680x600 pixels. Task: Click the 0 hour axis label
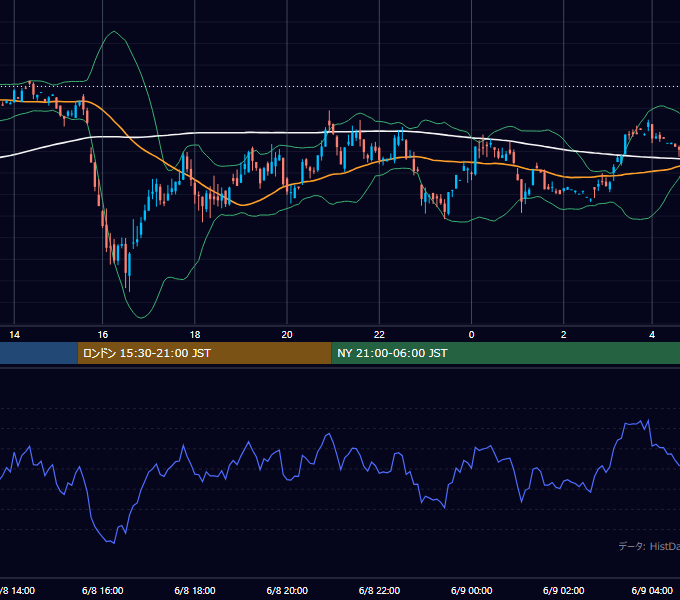(x=471, y=335)
